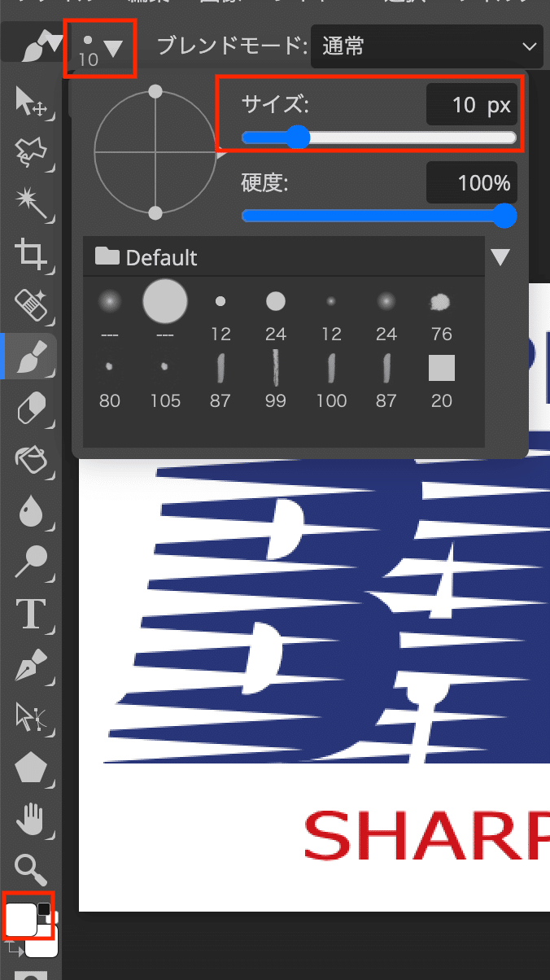Select the Type text tool
Screen dimensions: 550x980
pyautogui.click(x=31, y=614)
